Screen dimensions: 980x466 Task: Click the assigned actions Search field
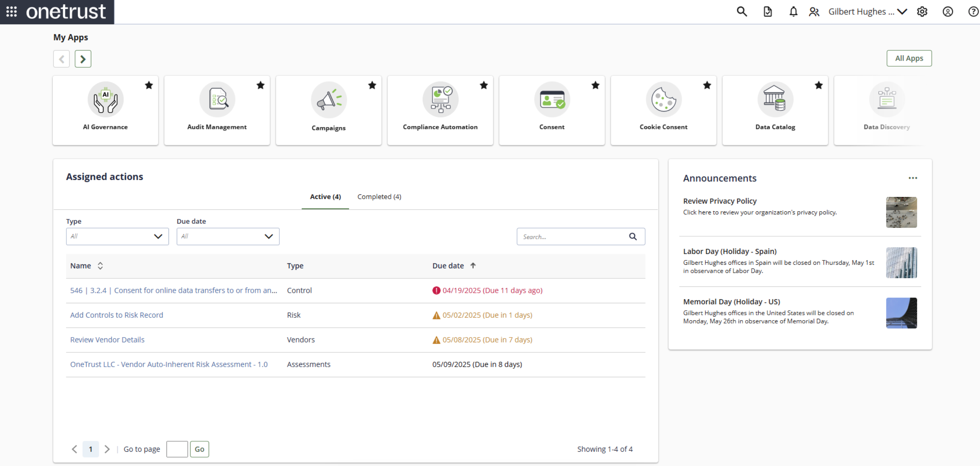coord(580,236)
